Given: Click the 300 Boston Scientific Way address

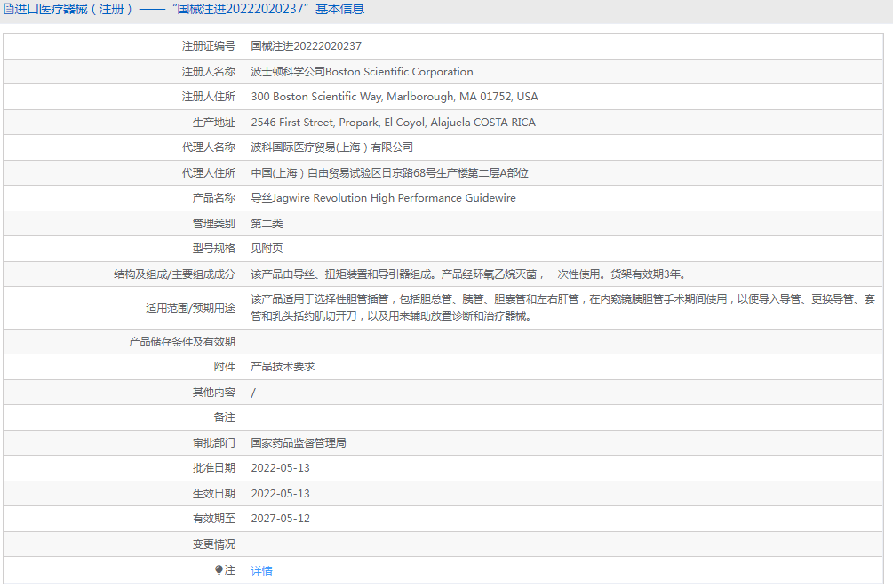Looking at the screenshot, I should click(395, 97).
